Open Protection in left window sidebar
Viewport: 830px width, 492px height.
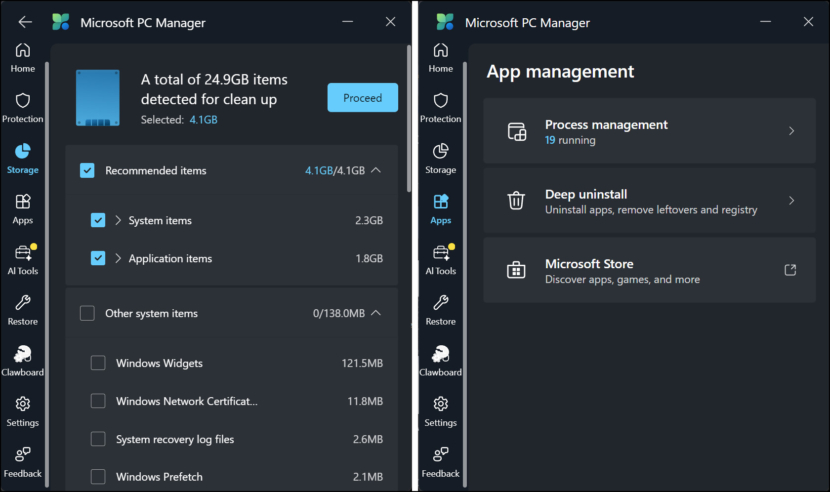click(x=23, y=108)
